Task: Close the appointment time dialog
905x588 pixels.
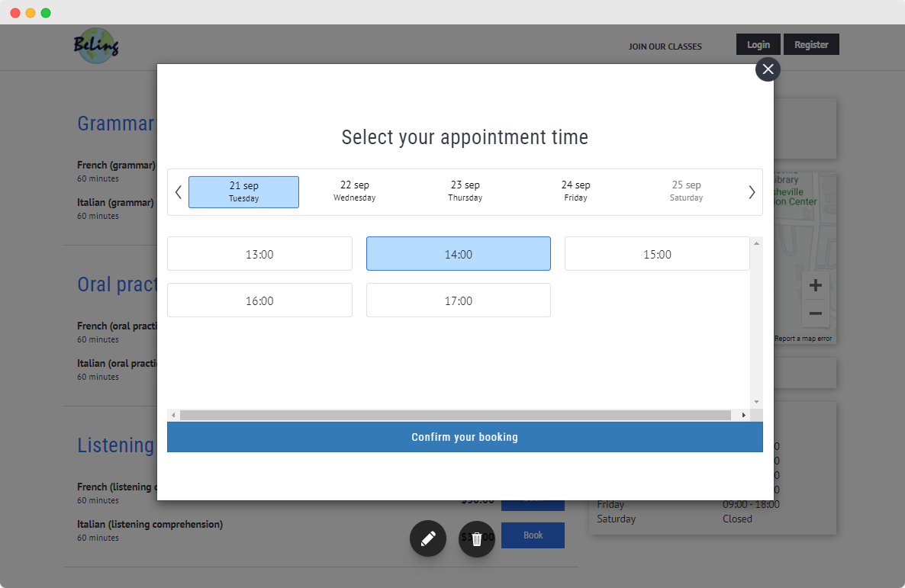Action: click(x=768, y=69)
